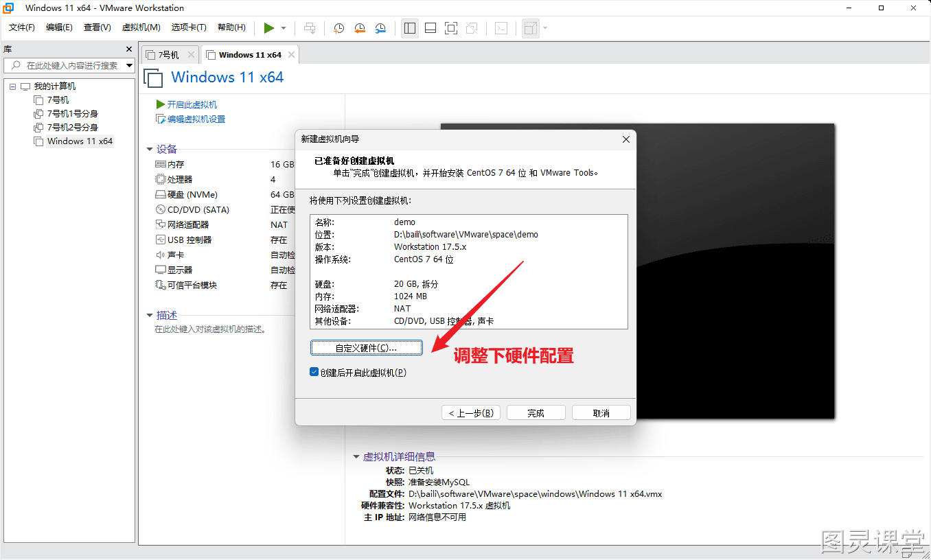Click the .vmx config file path text

[535, 494]
